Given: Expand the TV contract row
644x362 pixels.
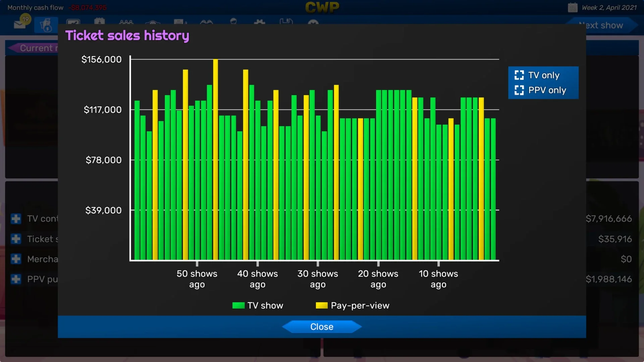Looking at the screenshot, I should pos(16,219).
